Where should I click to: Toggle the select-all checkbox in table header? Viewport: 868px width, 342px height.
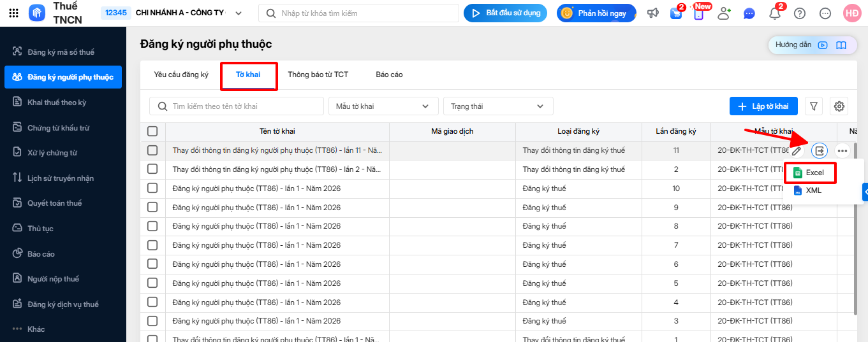click(152, 131)
